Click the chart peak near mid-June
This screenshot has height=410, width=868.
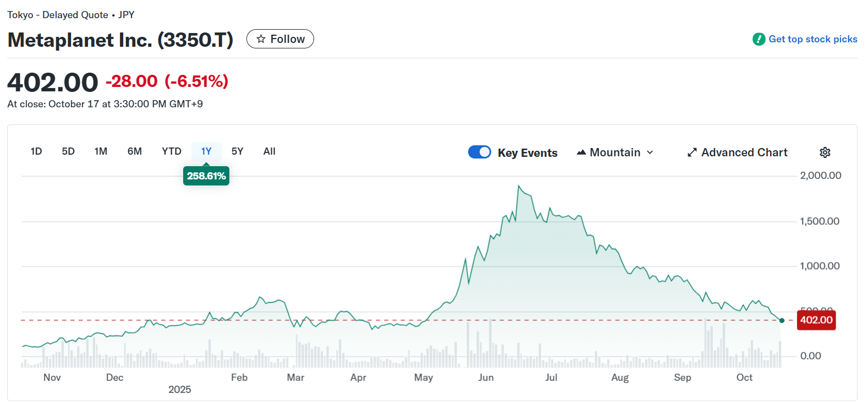[519, 187]
